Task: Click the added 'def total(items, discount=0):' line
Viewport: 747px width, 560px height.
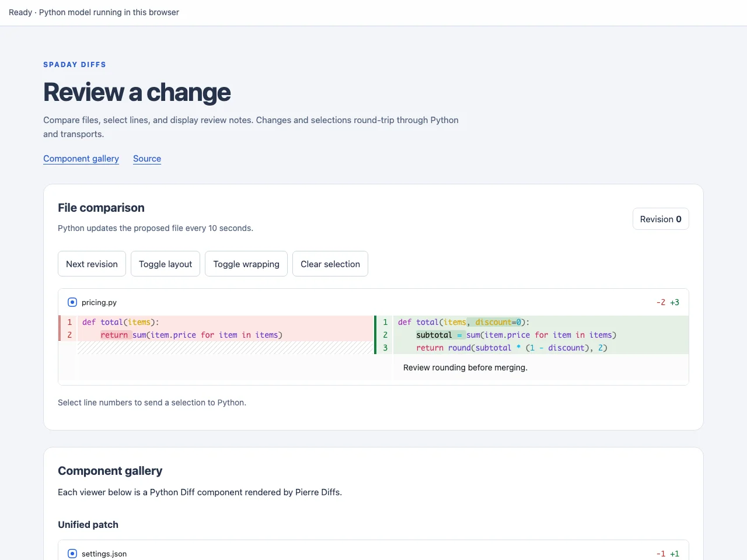Action: (541, 322)
